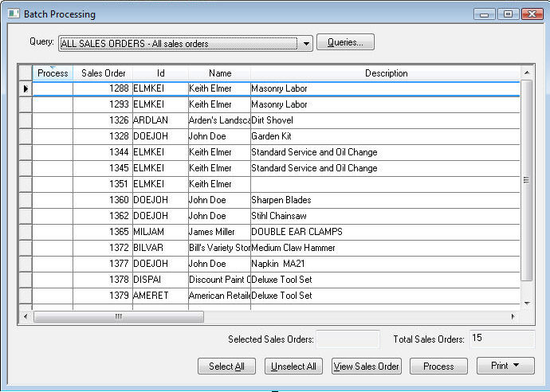Click the horizontal scrollbar right arrow
The width and height of the screenshot is (550, 392).
coord(513,316)
